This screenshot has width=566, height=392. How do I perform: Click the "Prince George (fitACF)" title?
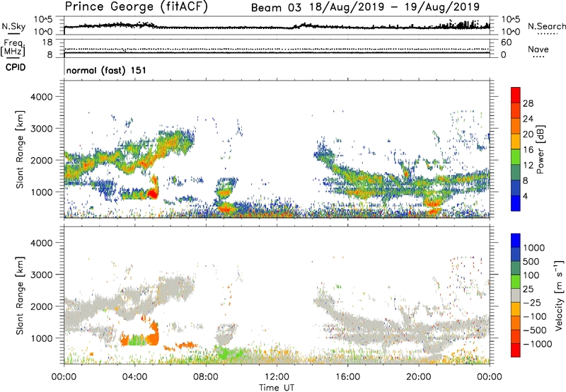[136, 7]
